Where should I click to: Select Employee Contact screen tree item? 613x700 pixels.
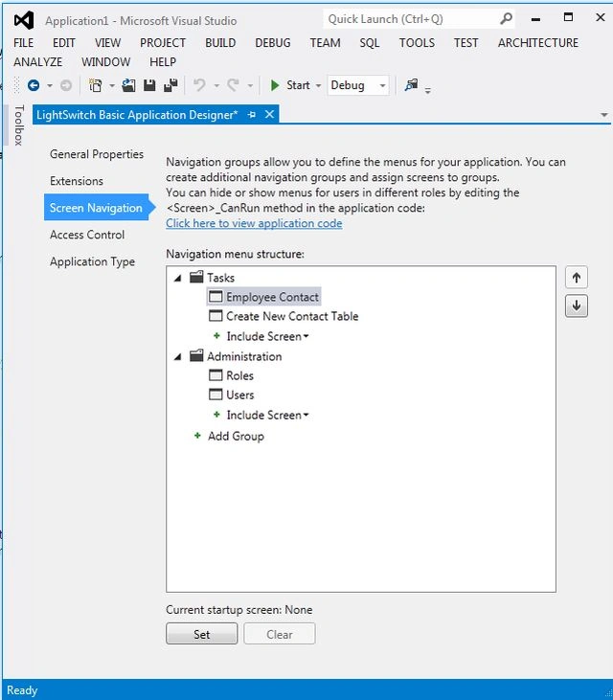[x=263, y=297]
